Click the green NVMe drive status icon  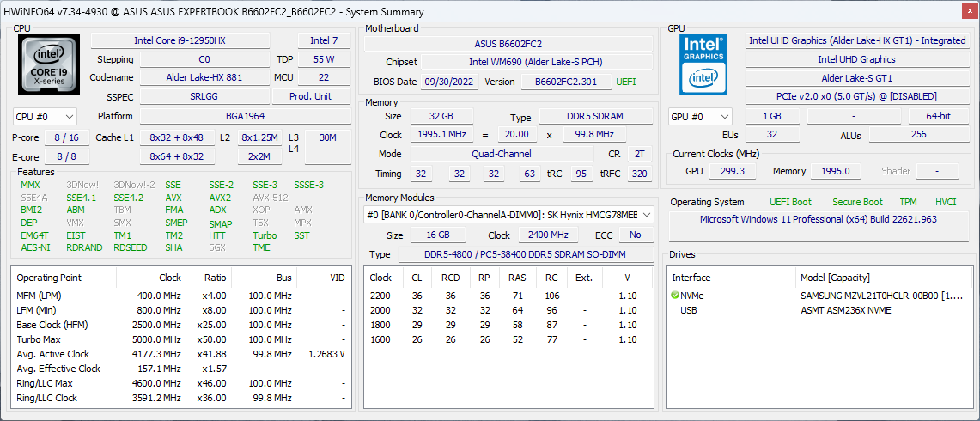coord(675,296)
